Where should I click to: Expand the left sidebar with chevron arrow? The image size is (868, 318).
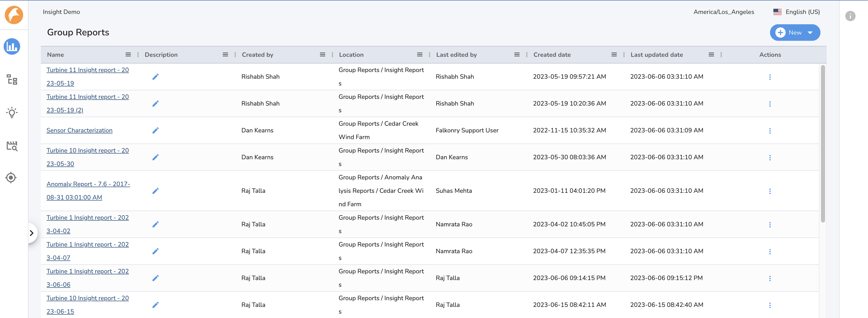pyautogui.click(x=32, y=233)
